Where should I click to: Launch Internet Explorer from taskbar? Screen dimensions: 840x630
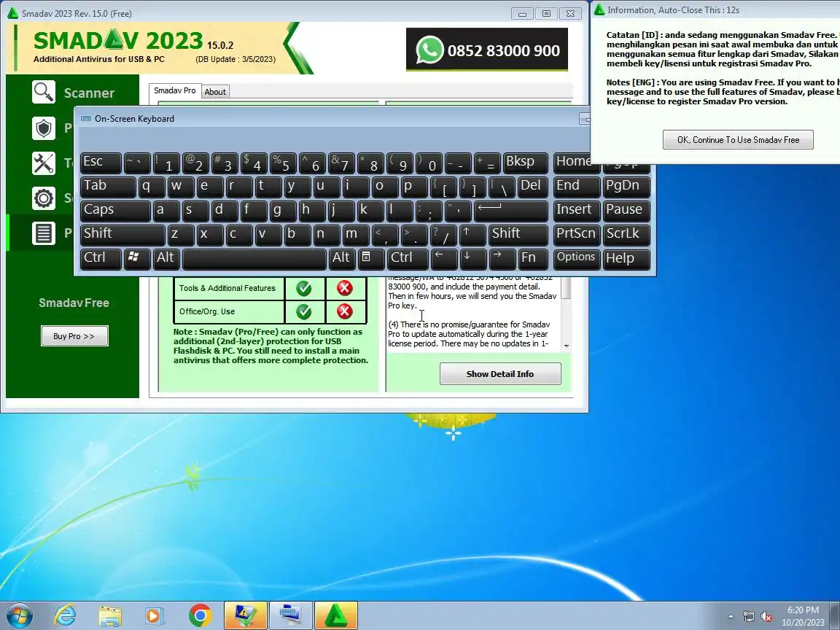click(x=66, y=615)
